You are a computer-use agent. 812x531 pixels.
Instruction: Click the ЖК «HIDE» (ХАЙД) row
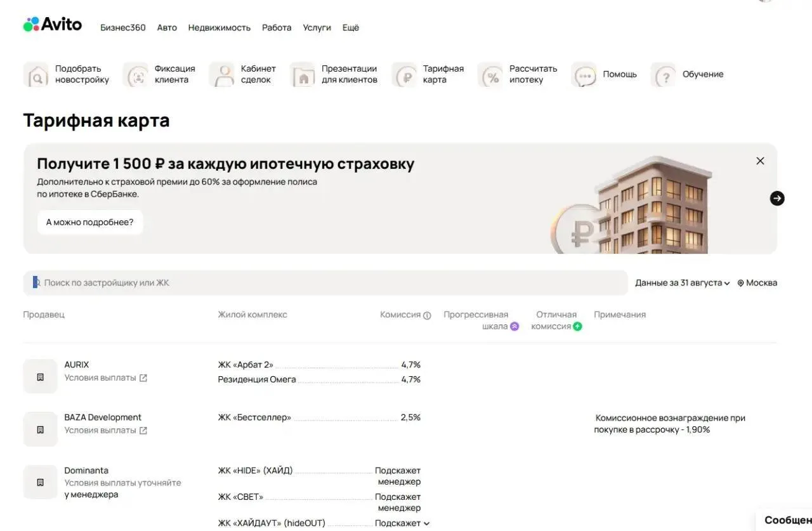point(319,476)
